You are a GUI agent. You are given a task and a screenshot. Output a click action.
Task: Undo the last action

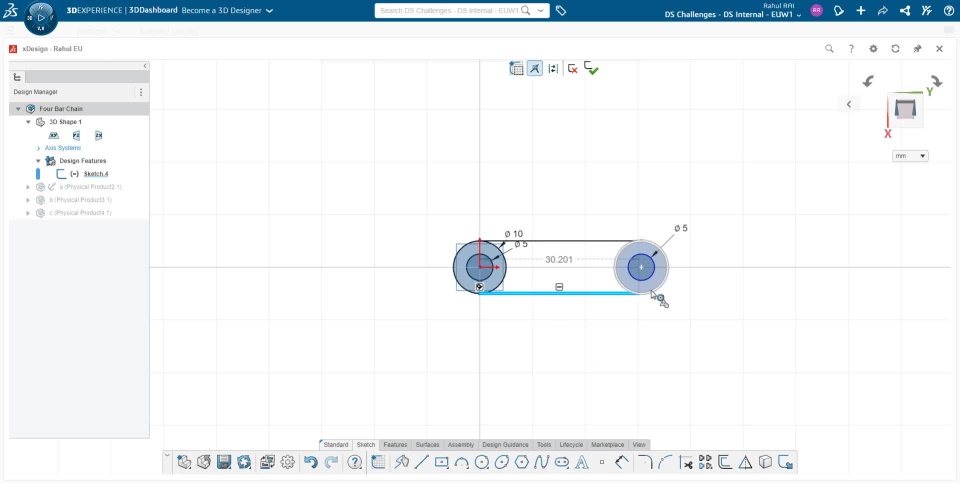[311, 462]
